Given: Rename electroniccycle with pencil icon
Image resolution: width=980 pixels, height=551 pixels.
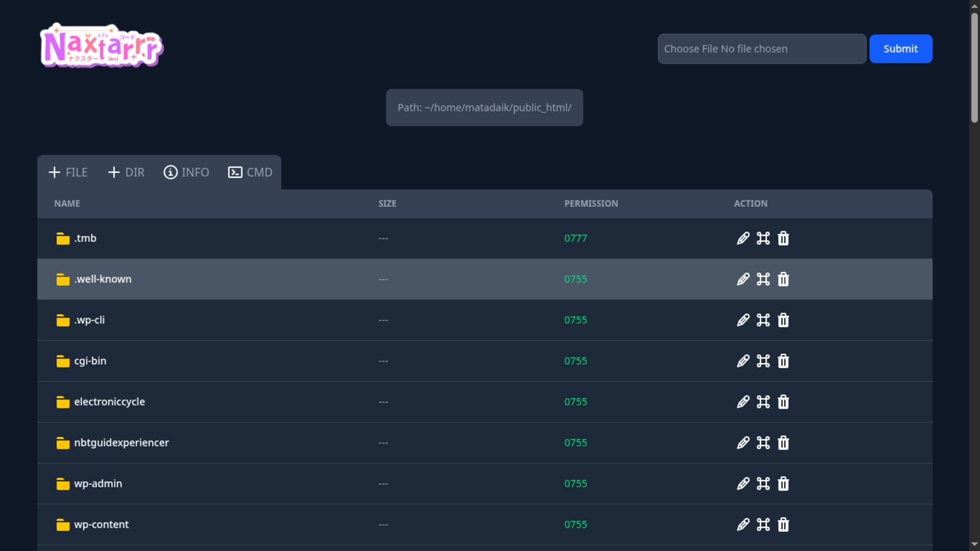Looking at the screenshot, I should click(x=743, y=402).
